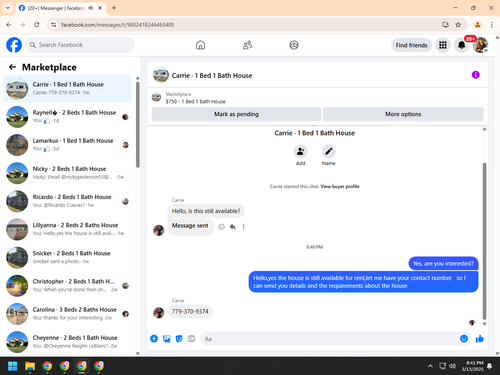Open Christopher 2 Beds 1 Bath chat

[67, 286]
